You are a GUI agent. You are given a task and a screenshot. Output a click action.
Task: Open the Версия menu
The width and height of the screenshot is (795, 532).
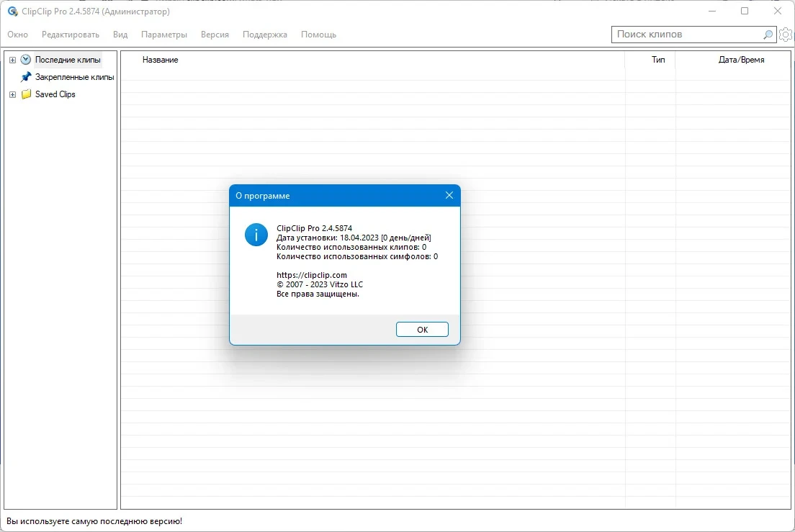[x=215, y=35]
